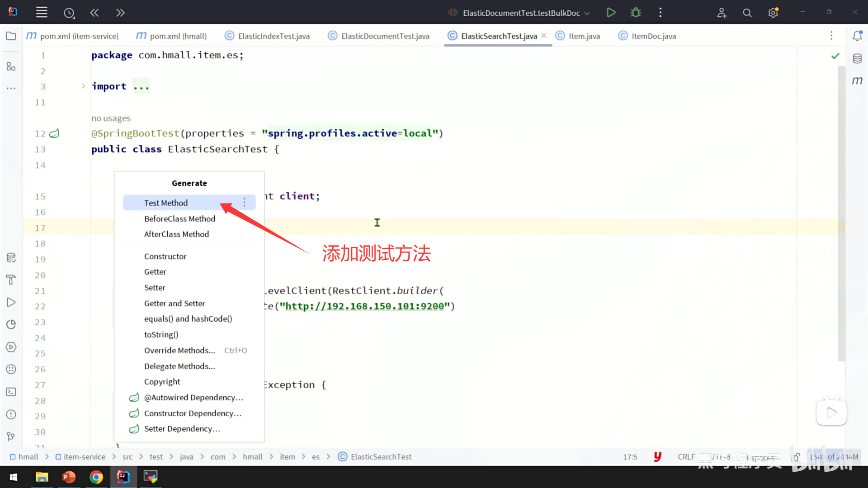Expand the folded import block
Viewport: 868px width, 488px height.
(83, 86)
